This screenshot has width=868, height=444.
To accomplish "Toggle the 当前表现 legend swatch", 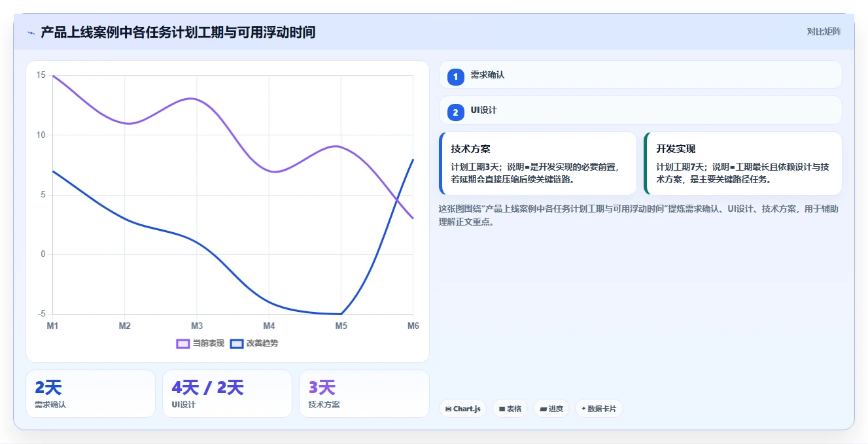I will point(183,343).
